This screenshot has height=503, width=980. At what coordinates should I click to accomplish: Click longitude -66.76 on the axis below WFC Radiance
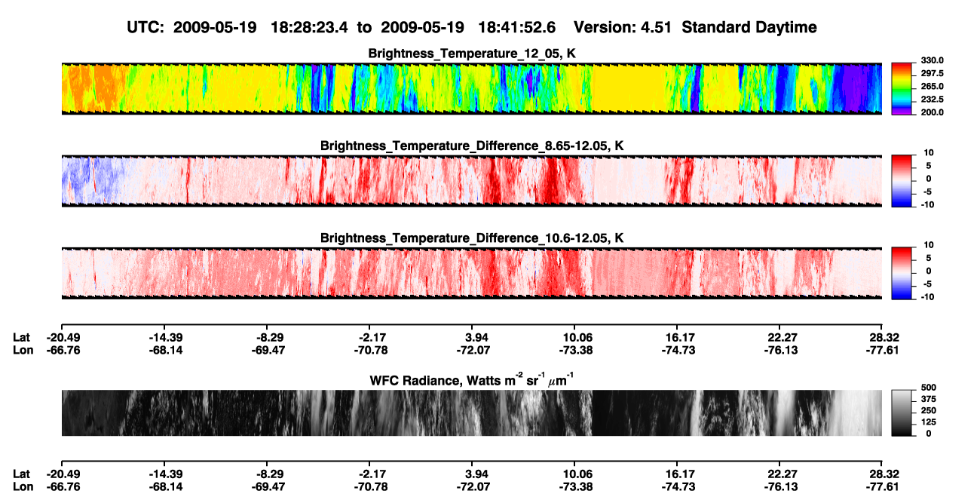[x=63, y=486]
